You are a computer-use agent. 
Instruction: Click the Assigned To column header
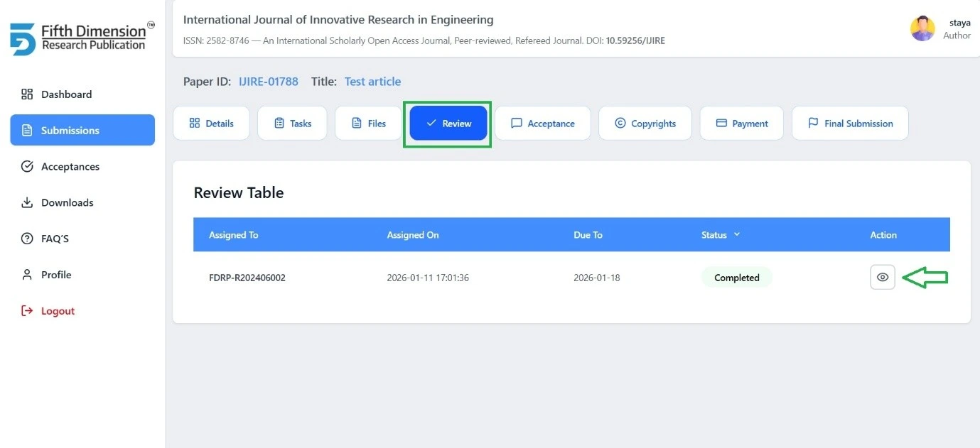pyautogui.click(x=234, y=235)
